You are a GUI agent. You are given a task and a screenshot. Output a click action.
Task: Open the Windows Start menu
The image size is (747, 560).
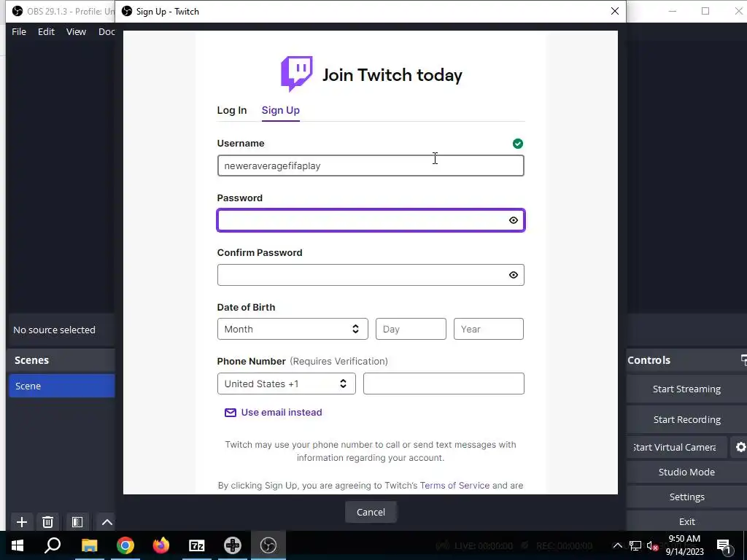[18, 545]
